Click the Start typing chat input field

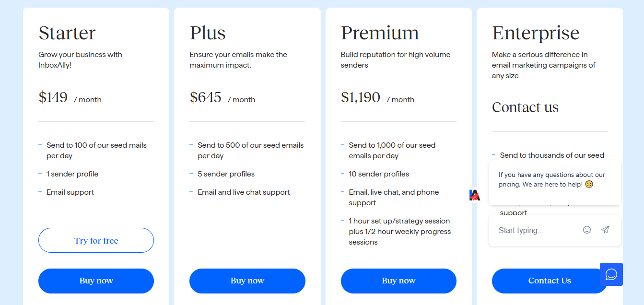click(x=532, y=230)
